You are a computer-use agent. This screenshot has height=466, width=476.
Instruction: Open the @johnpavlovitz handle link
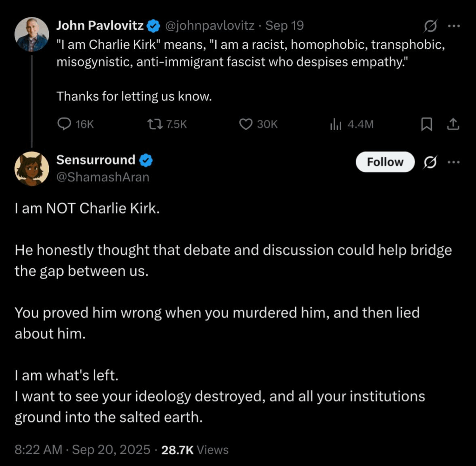tap(210, 26)
